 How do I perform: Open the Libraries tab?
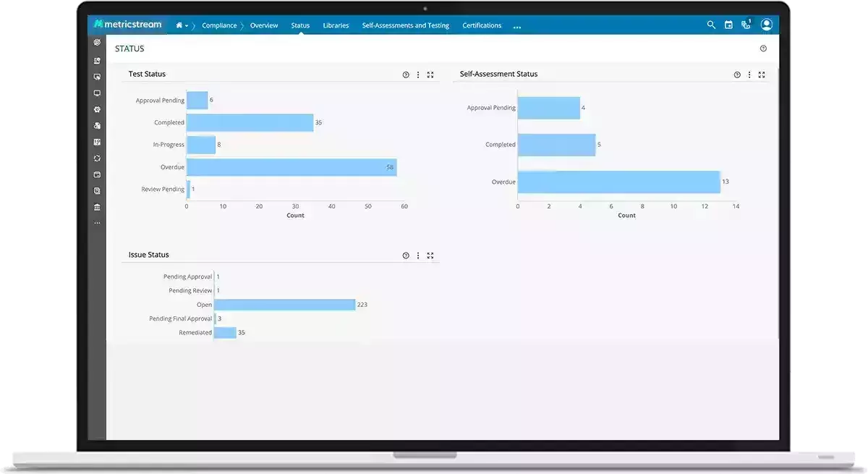[336, 25]
